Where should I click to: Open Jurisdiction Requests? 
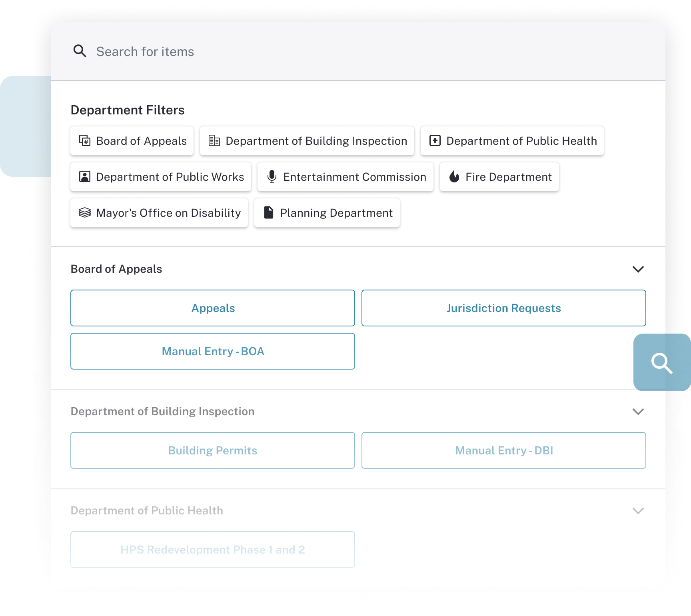(x=504, y=308)
